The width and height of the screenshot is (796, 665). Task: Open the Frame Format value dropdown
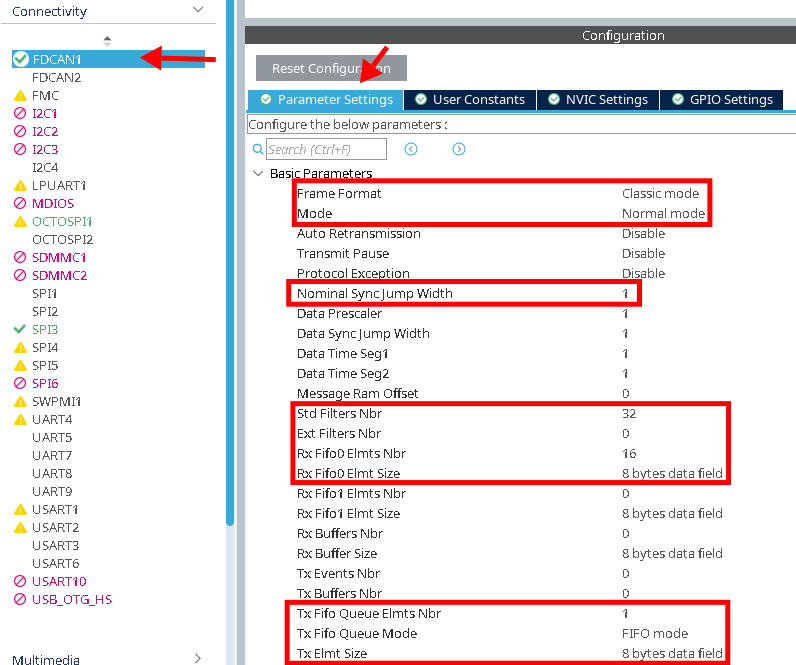pos(660,194)
